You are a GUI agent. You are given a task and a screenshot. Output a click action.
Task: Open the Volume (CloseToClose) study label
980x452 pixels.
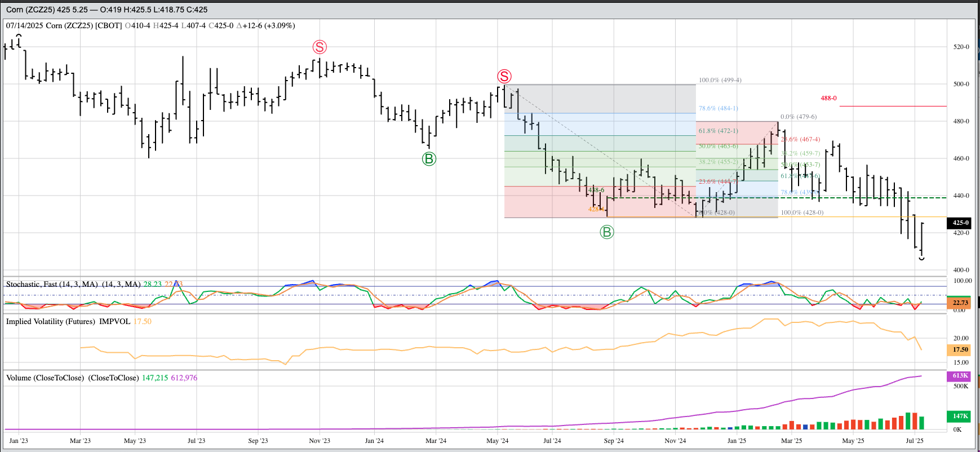tap(72, 378)
